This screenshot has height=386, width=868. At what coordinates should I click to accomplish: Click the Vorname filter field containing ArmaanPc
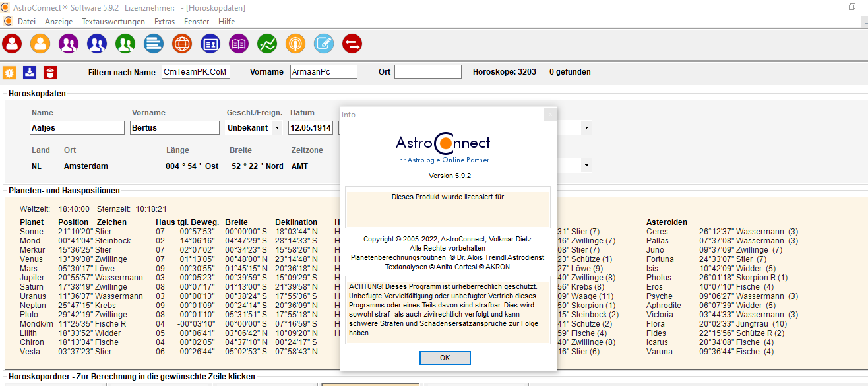323,71
